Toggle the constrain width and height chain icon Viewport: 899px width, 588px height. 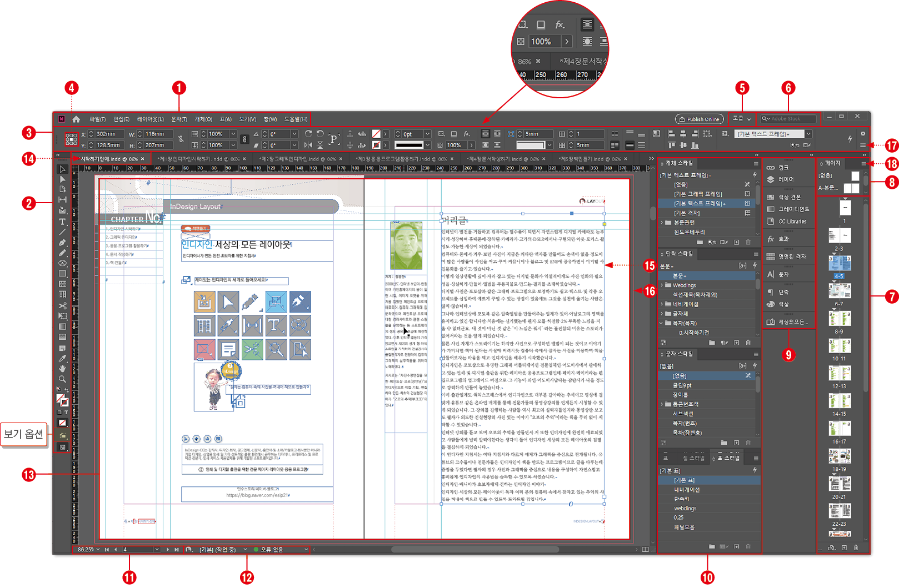(181, 139)
